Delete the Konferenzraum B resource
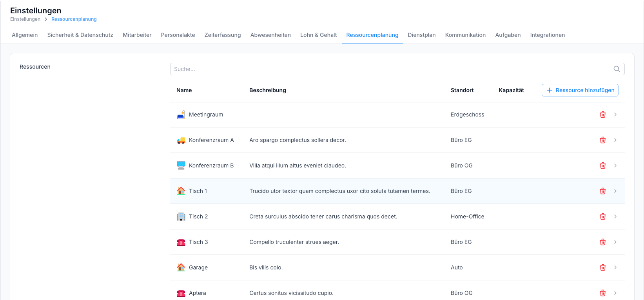Screen dimensions: 644x300 pyautogui.click(x=603, y=165)
